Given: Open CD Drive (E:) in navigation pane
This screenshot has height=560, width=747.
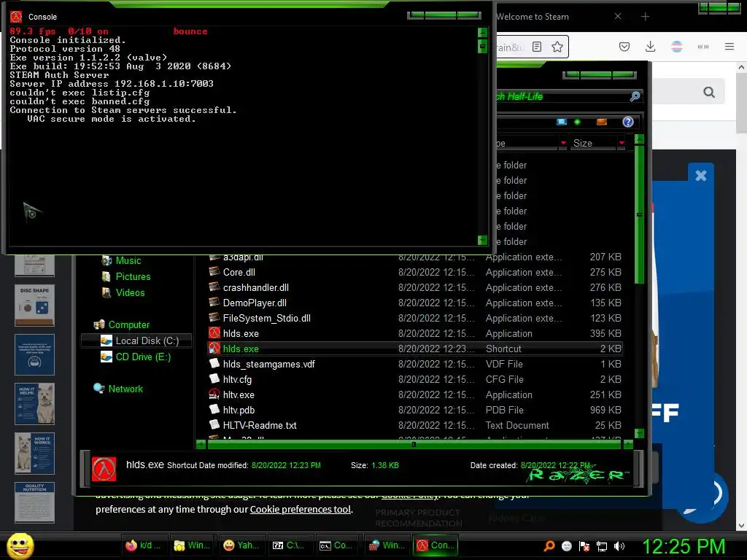Looking at the screenshot, I should (x=143, y=357).
